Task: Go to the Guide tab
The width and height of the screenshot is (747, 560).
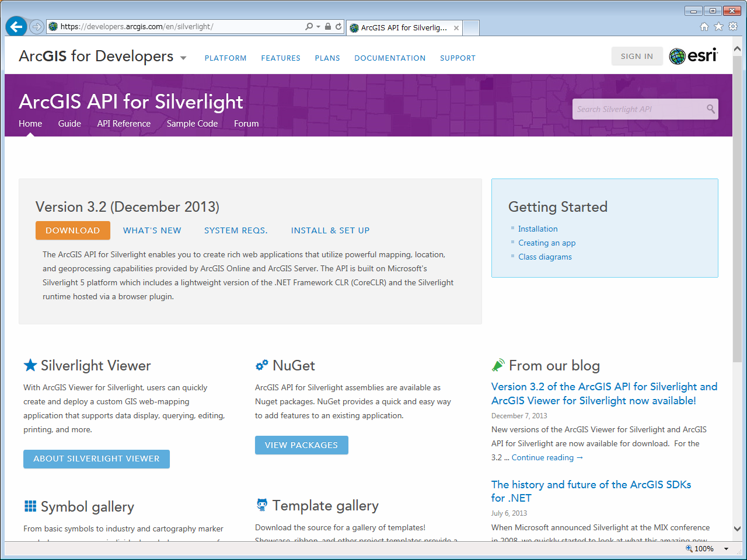Action: click(69, 124)
